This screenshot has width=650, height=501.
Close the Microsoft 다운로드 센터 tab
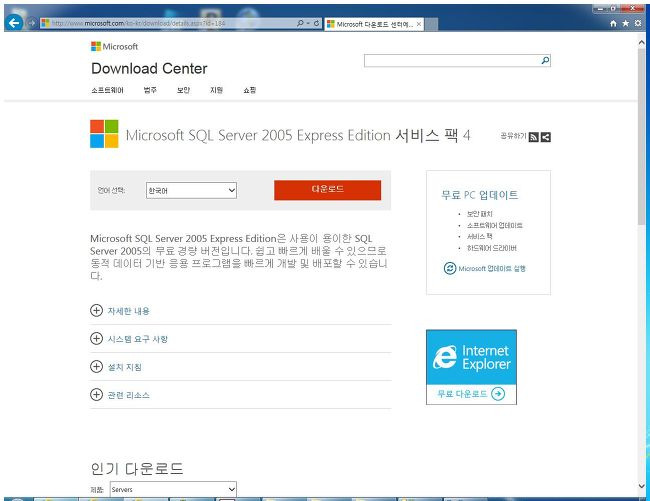tap(419, 24)
